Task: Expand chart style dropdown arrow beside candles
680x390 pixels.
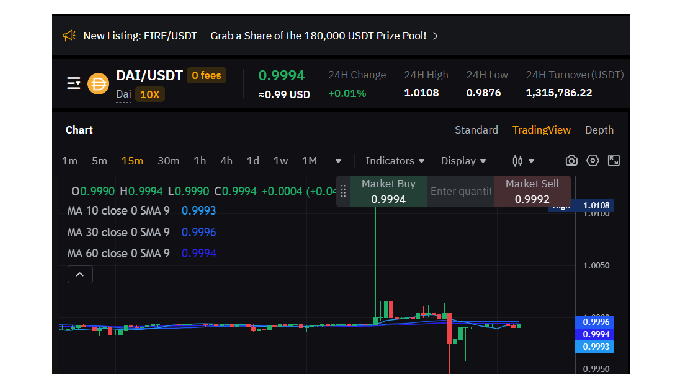Action: pos(531,161)
